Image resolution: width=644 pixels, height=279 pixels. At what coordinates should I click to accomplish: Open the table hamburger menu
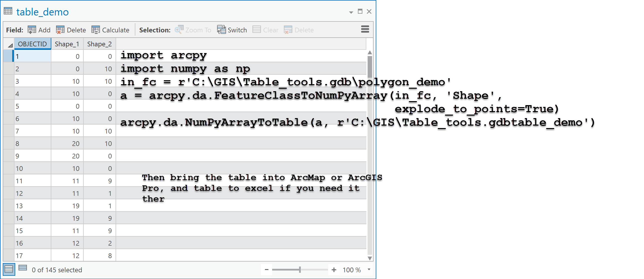pos(365,29)
